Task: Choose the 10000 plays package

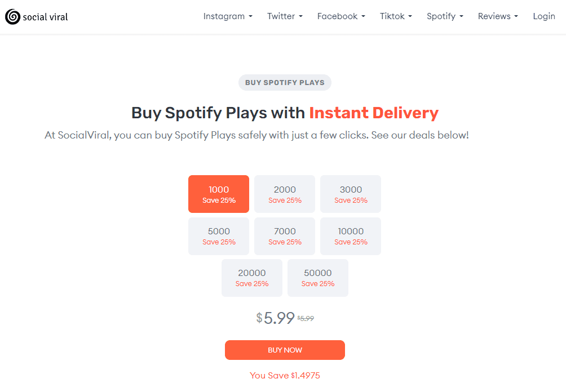Action: click(x=351, y=236)
